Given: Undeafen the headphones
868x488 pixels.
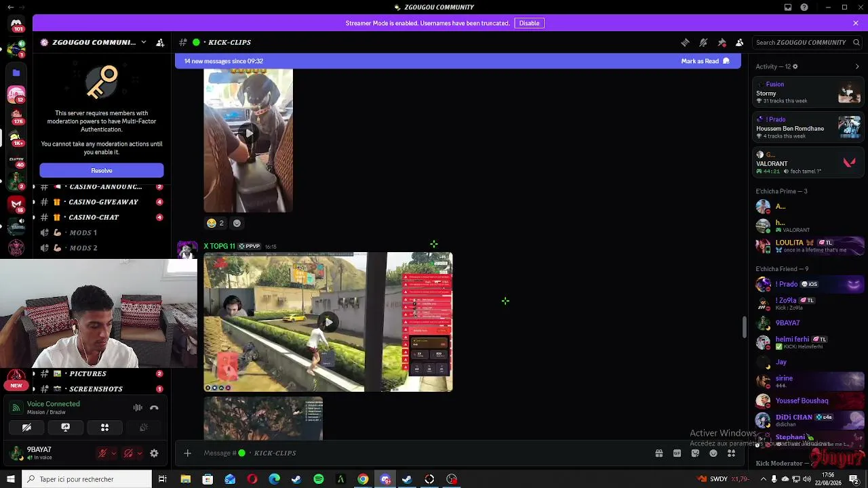Looking at the screenshot, I should [128, 453].
